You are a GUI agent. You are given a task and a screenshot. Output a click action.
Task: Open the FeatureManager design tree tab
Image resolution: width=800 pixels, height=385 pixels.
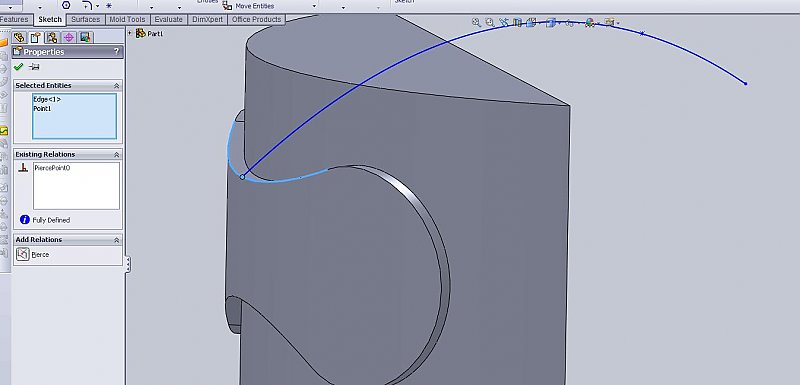pyautogui.click(x=19, y=37)
